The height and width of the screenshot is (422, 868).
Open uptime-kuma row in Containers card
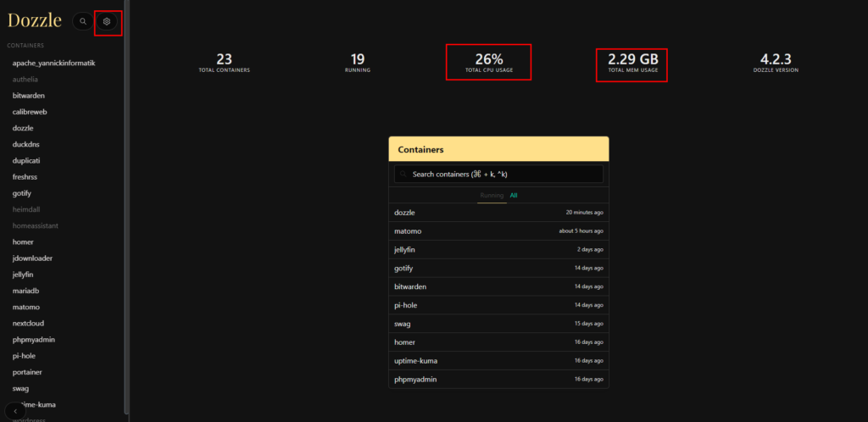coord(498,361)
